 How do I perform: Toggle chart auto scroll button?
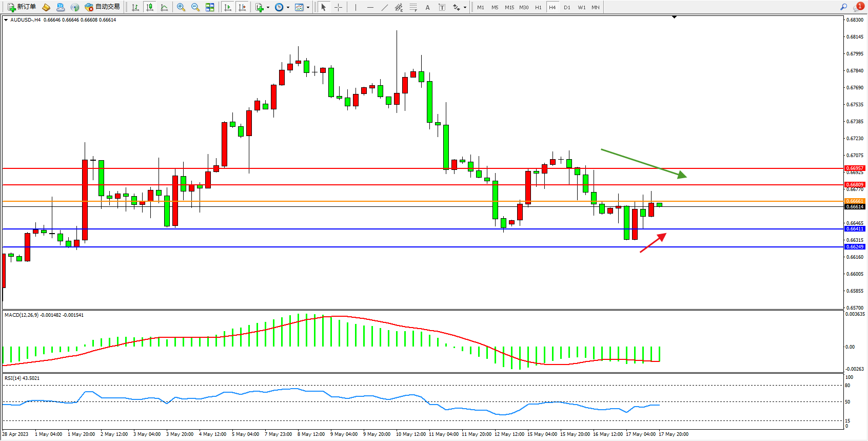[228, 7]
